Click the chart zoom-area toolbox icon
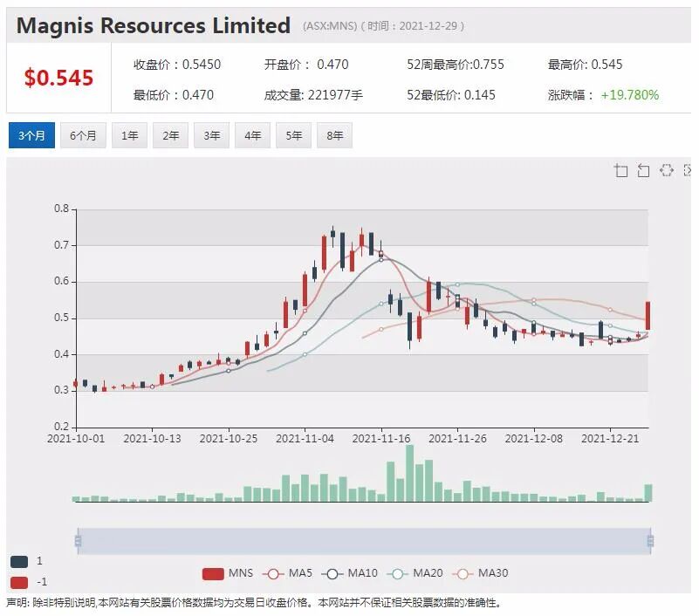 pos(620,170)
